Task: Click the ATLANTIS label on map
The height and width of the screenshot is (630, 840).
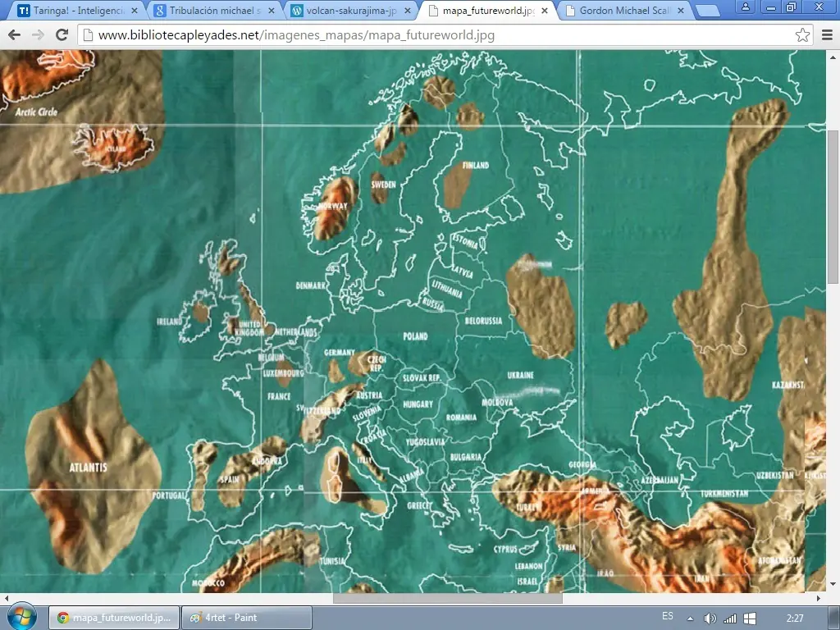Action: tap(89, 467)
